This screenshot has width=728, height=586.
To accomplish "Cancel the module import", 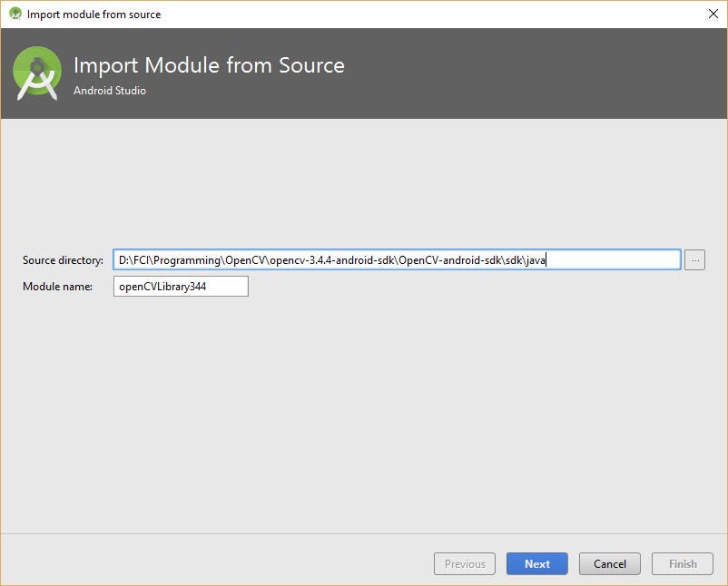I will pyautogui.click(x=610, y=563).
